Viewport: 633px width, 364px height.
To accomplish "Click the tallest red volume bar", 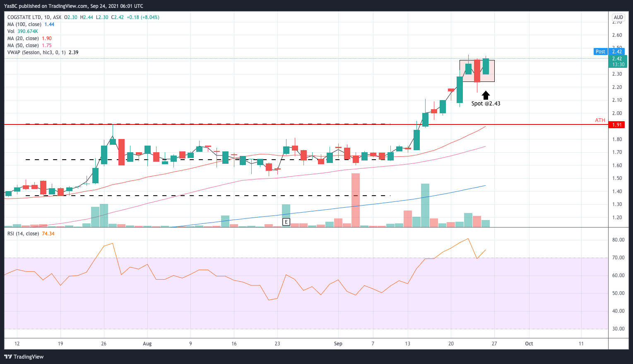I will (x=356, y=200).
